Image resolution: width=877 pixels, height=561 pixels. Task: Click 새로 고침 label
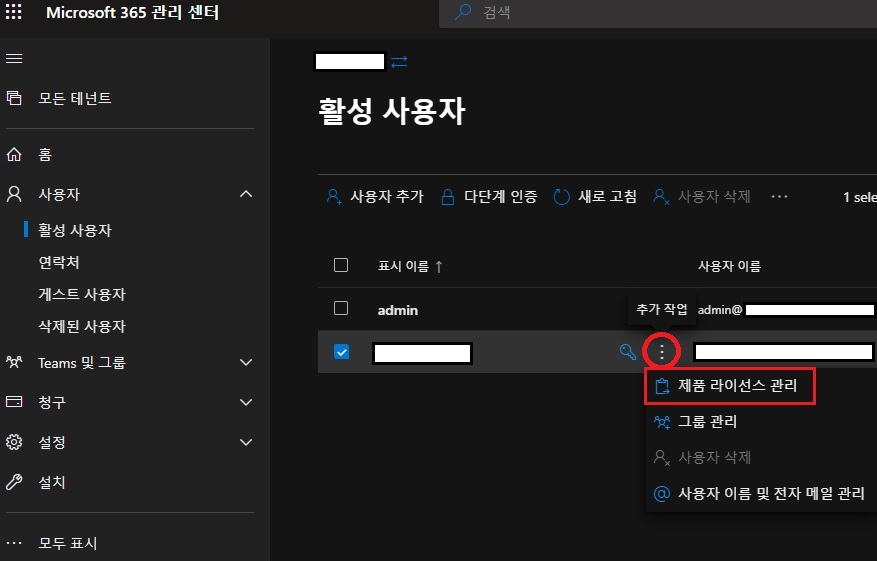pos(607,196)
